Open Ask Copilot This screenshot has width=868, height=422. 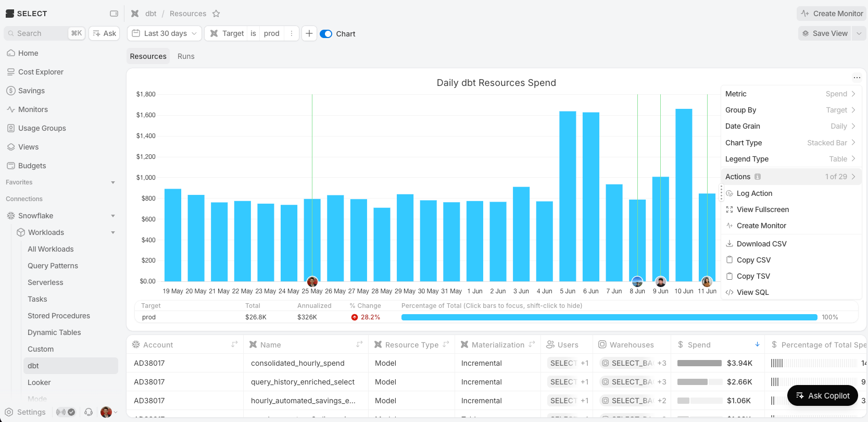point(822,396)
